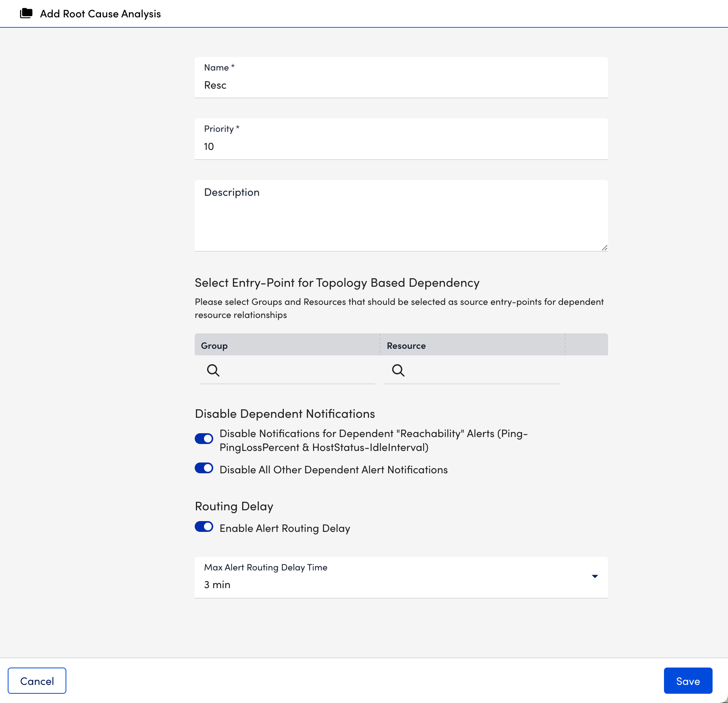The image size is (728, 703).
Task: Click the search magnifier in the Group column
Action: click(x=213, y=370)
